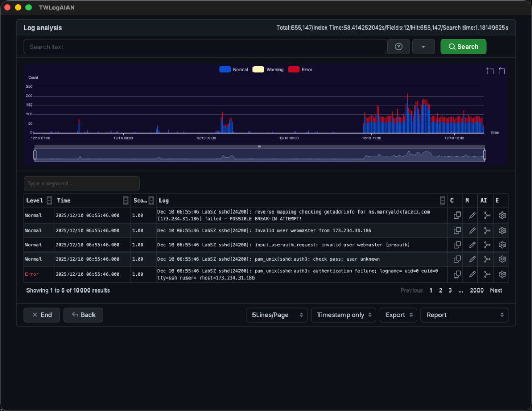Edit memo for Invalid user webmaster row
This screenshot has width=532, height=411.
tap(472, 231)
